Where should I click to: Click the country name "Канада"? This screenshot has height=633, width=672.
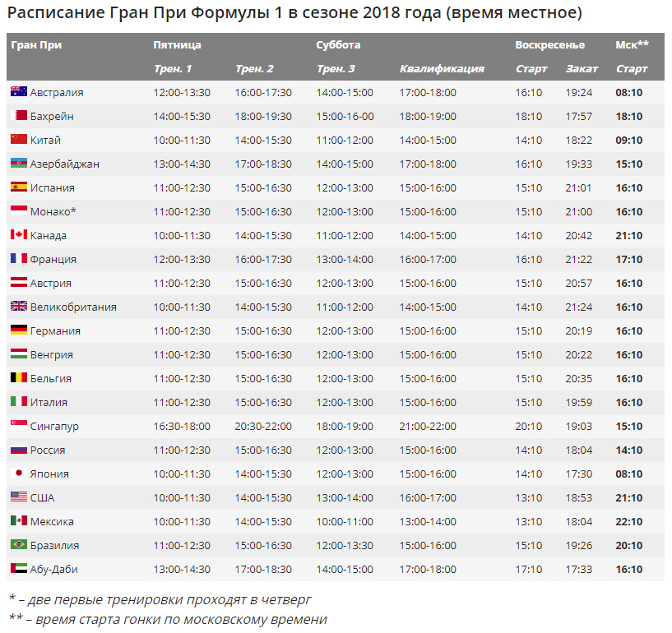coord(49,236)
